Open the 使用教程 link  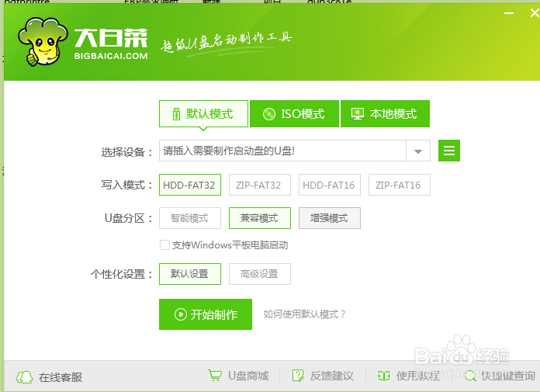pyautogui.click(x=418, y=376)
